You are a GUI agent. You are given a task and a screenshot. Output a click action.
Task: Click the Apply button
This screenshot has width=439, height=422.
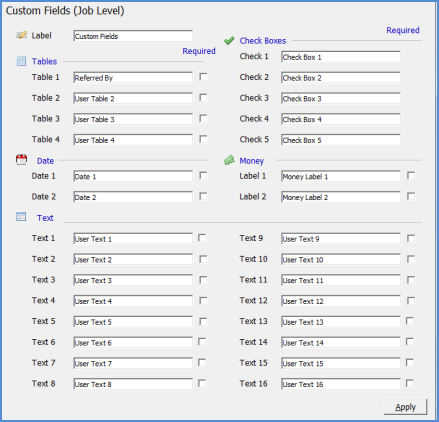405,407
